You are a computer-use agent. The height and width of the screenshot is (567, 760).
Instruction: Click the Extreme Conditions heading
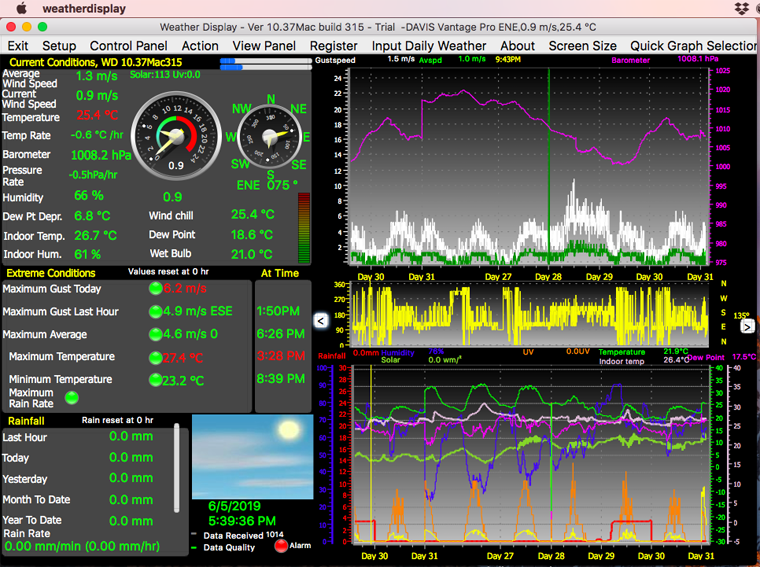tap(51, 273)
